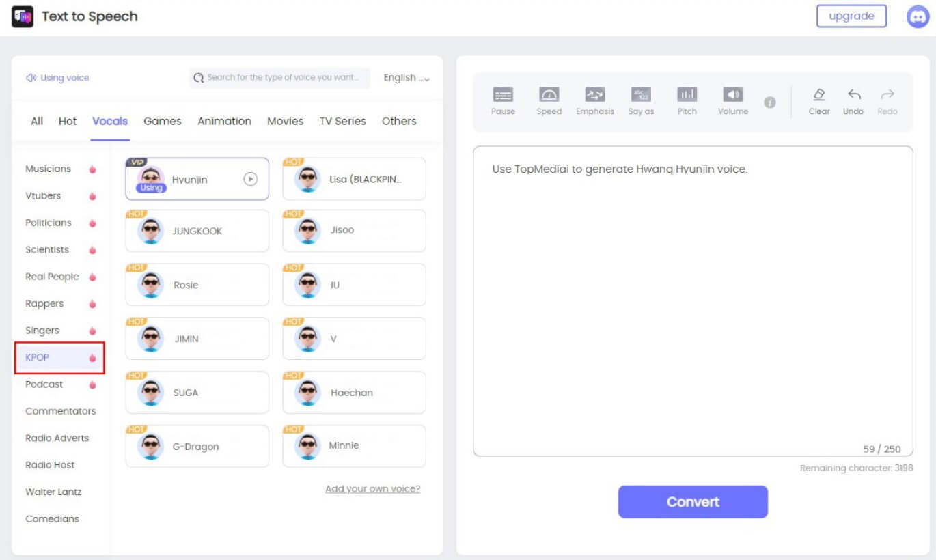This screenshot has height=560, width=936.
Task: Click the Singers flame icon
Action: tap(92, 331)
